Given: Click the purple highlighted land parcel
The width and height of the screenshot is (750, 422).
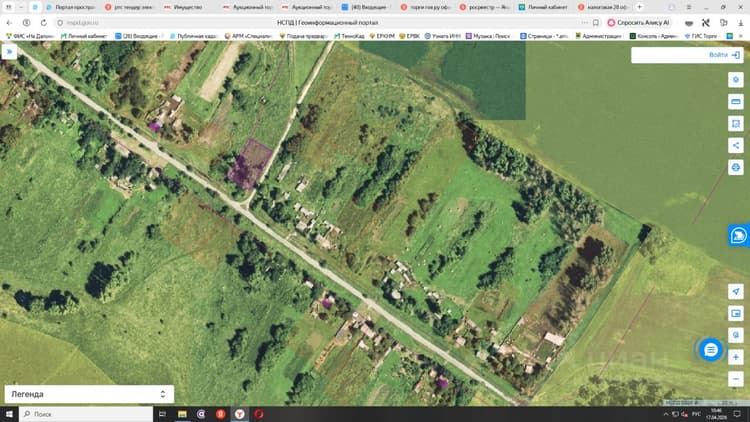Looking at the screenshot, I should click(250, 163).
